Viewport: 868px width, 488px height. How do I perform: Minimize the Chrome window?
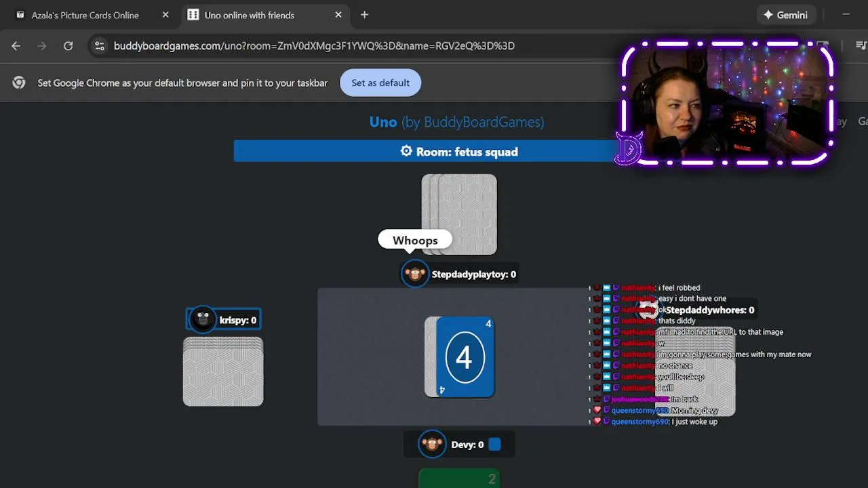point(846,15)
